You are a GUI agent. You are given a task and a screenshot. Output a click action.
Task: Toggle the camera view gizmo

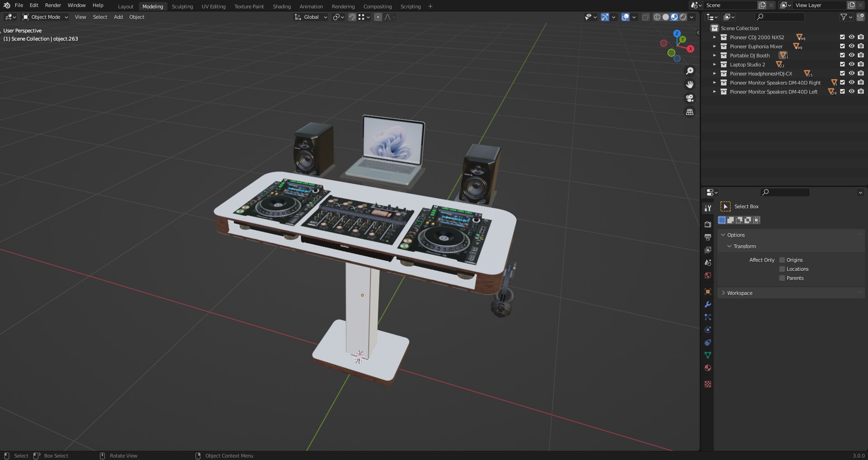tap(690, 98)
